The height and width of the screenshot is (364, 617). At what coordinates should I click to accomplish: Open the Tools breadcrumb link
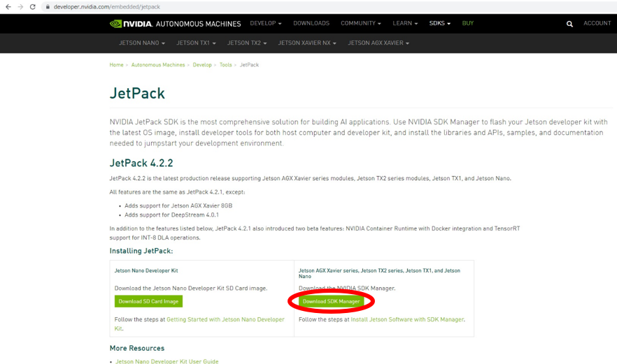coord(225,65)
